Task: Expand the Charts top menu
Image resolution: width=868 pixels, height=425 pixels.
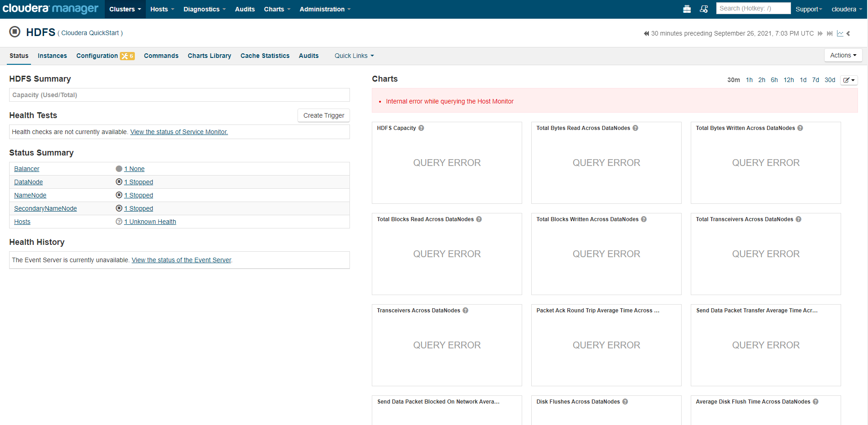Action: click(x=277, y=9)
